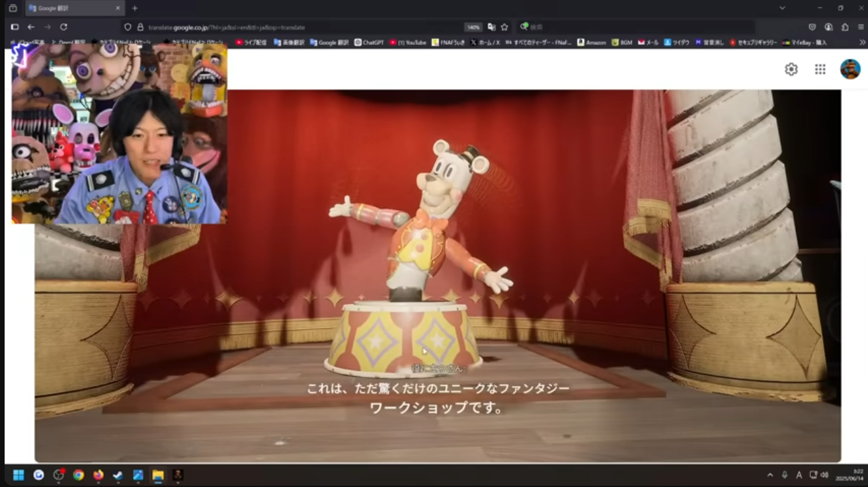Click the circus bear game image

[438, 276]
